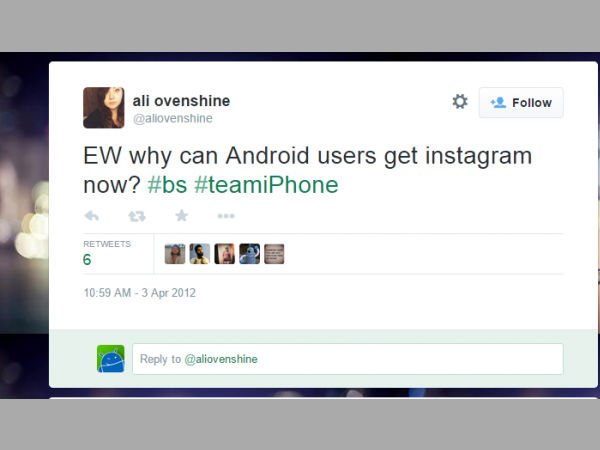Screen dimensions: 600x450
Task: Retweet the tweet using the retweet icon
Action: [x=137, y=217]
